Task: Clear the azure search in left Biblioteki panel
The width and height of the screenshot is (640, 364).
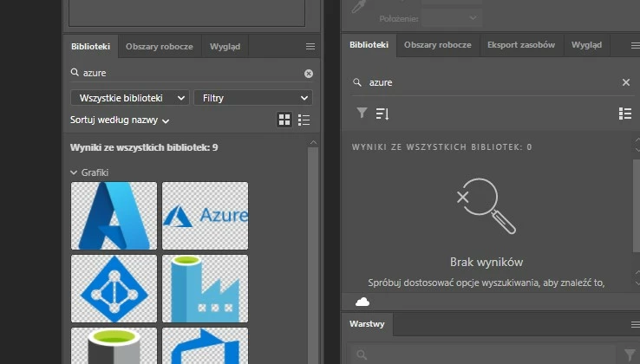Action: coord(309,74)
